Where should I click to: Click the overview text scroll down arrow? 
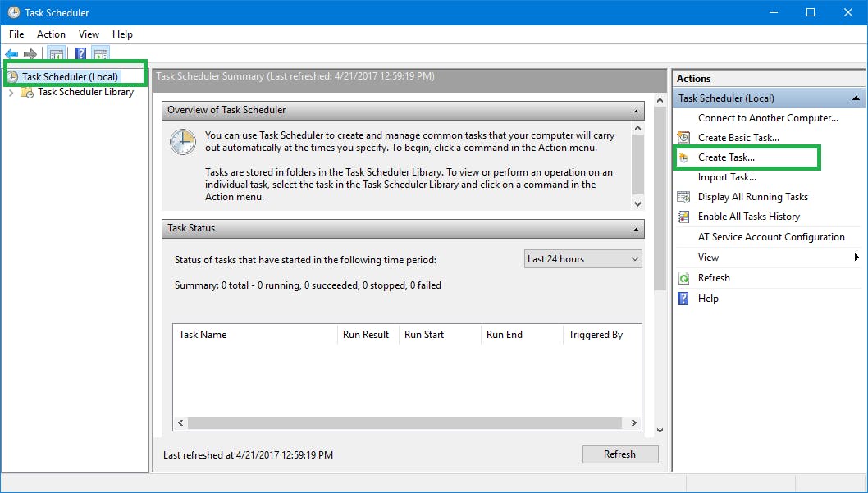637,204
